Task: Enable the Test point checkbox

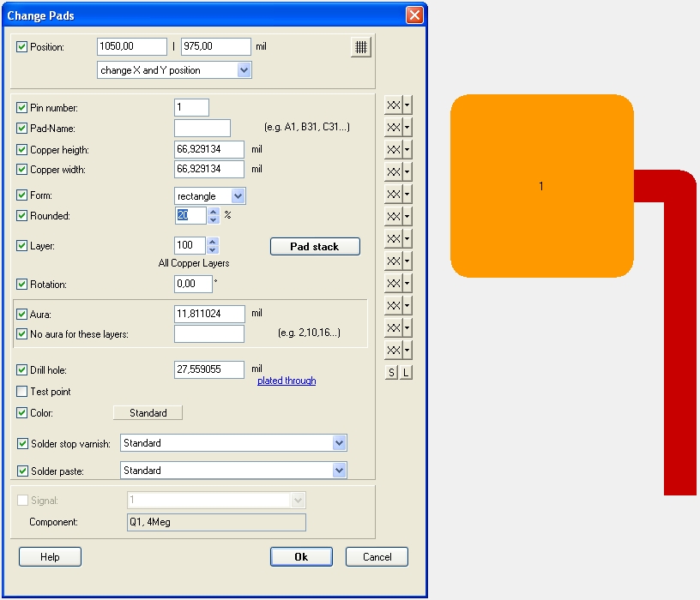Action: coord(22,392)
